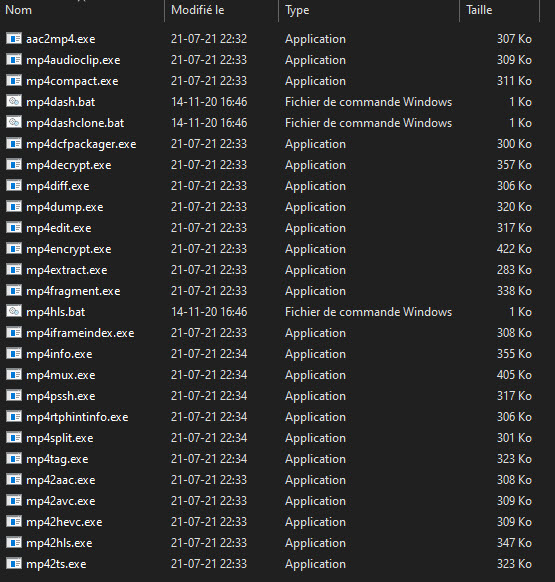Select the mp42hevc.exe file name

[x=64, y=521]
